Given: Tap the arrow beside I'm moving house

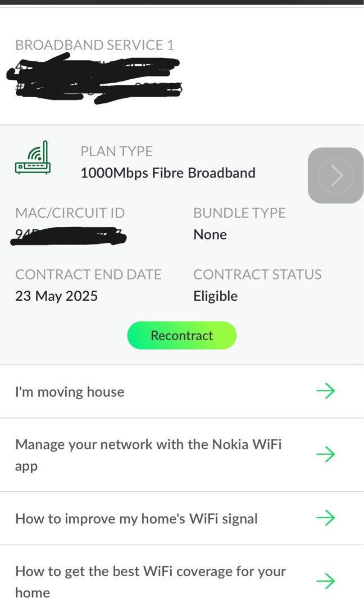Looking at the screenshot, I should 326,391.
